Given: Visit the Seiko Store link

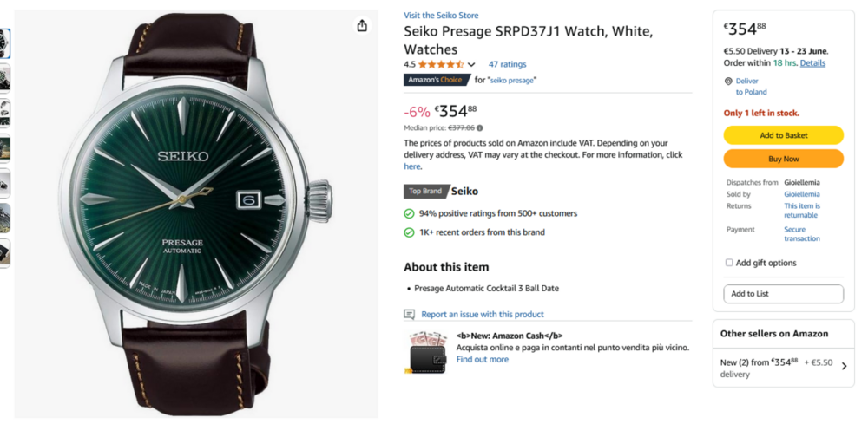Looking at the screenshot, I should click(441, 16).
